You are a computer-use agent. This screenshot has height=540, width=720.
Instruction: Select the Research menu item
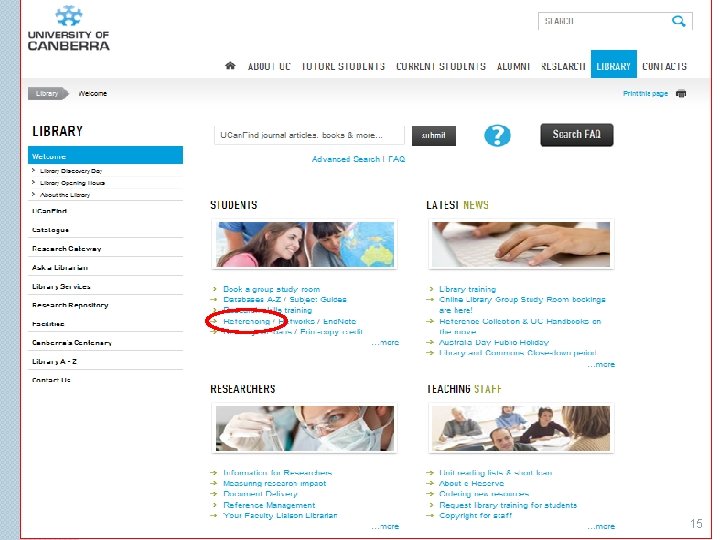(563, 66)
